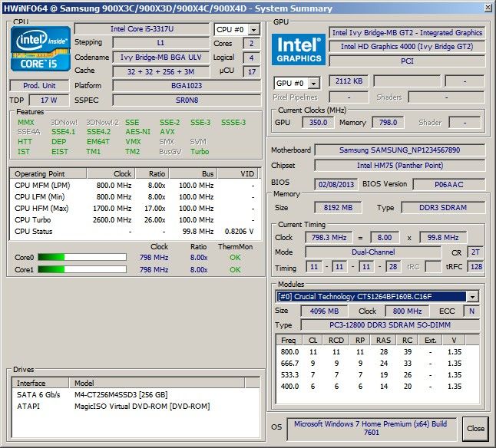Click the GPU memory clock 798.0 value
This screenshot has width=496, height=448.
[x=388, y=123]
